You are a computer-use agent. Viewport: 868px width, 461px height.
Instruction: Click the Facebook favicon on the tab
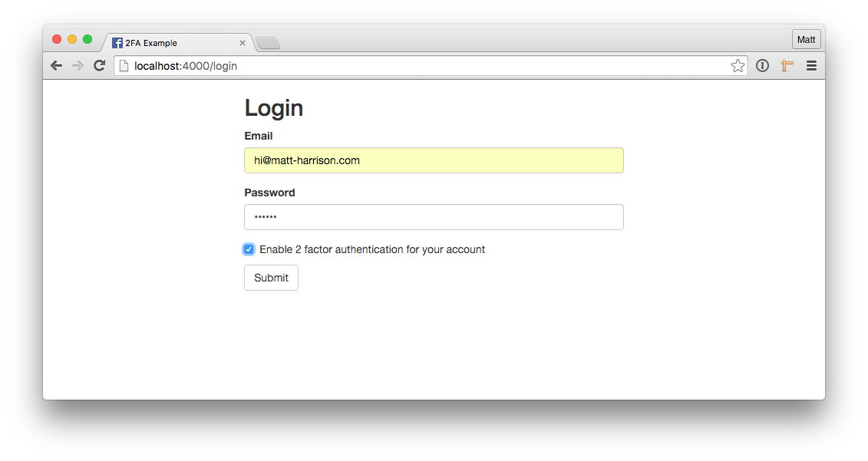(117, 43)
